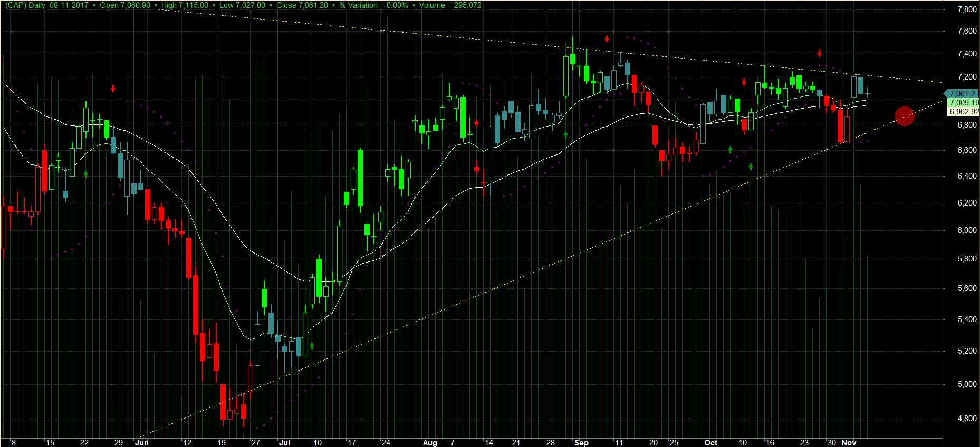Select the Close 7,061.20 value in header
The height and width of the screenshot is (447, 980).
point(302,5)
